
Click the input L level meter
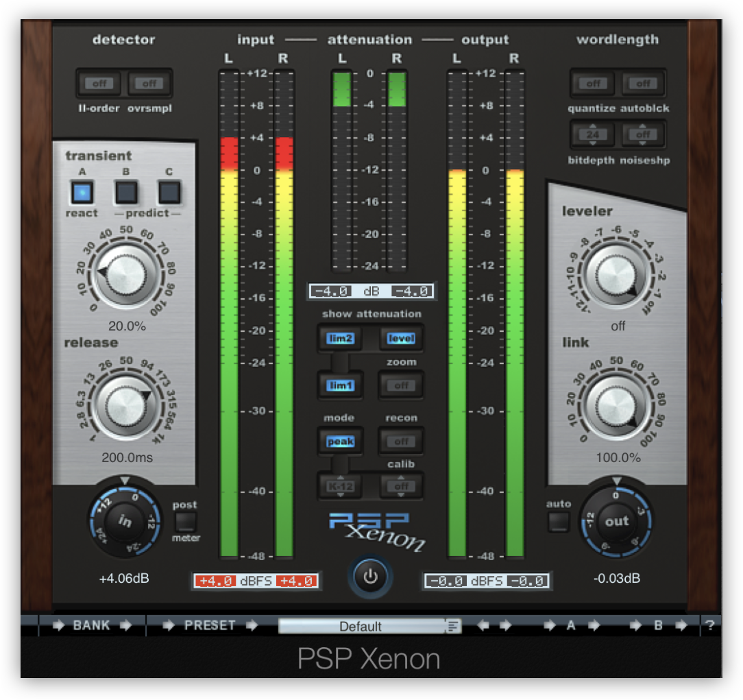pos(229,314)
